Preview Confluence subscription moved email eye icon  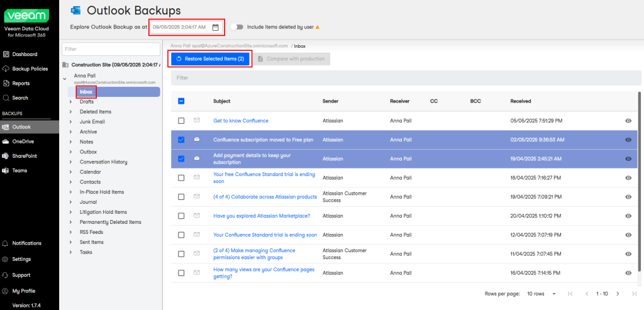(x=628, y=140)
